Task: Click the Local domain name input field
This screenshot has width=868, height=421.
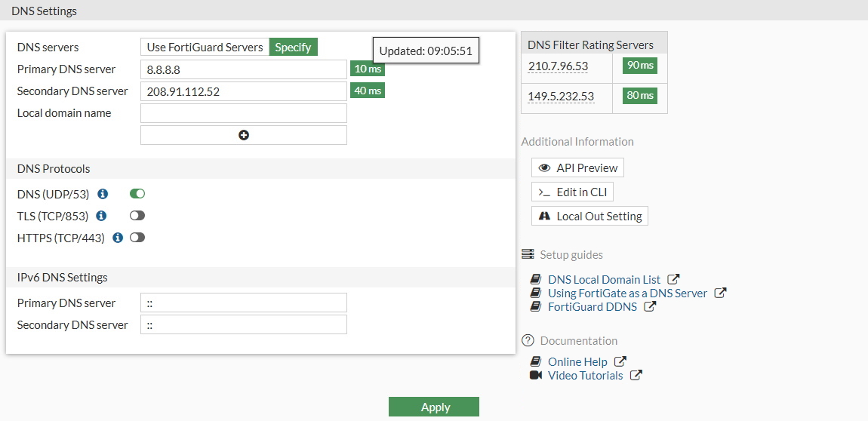Action: [243, 113]
